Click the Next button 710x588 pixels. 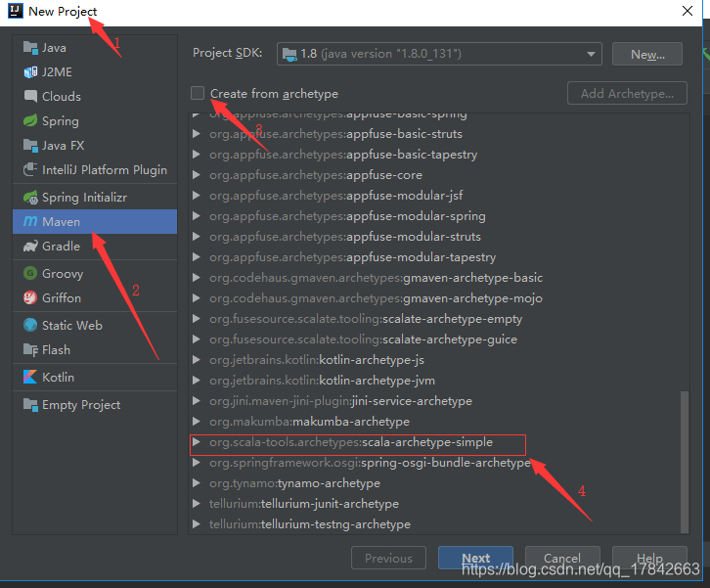pos(475,558)
